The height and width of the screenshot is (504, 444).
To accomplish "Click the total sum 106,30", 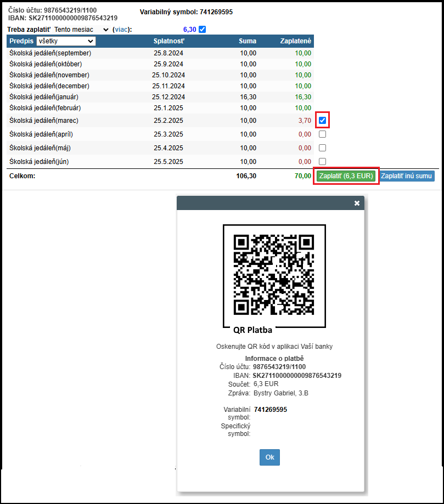I will pos(246,176).
